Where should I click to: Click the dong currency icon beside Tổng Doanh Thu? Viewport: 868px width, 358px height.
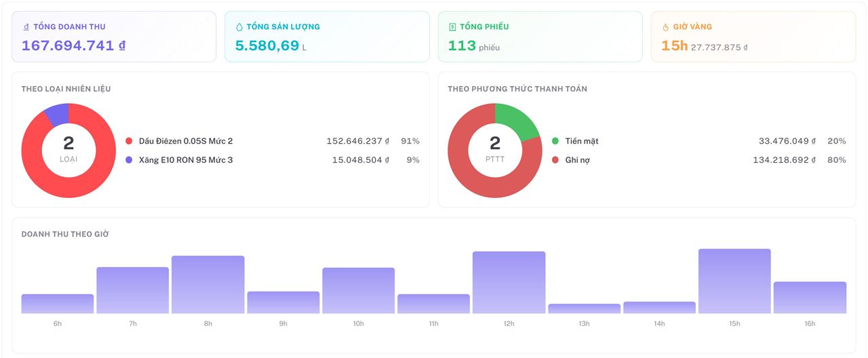click(x=26, y=27)
